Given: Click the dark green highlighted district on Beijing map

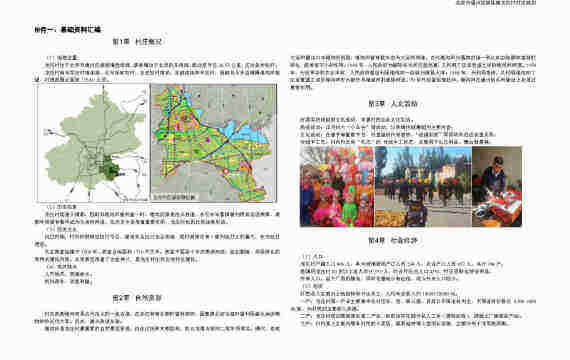Looking at the screenshot, I should 109,167.
